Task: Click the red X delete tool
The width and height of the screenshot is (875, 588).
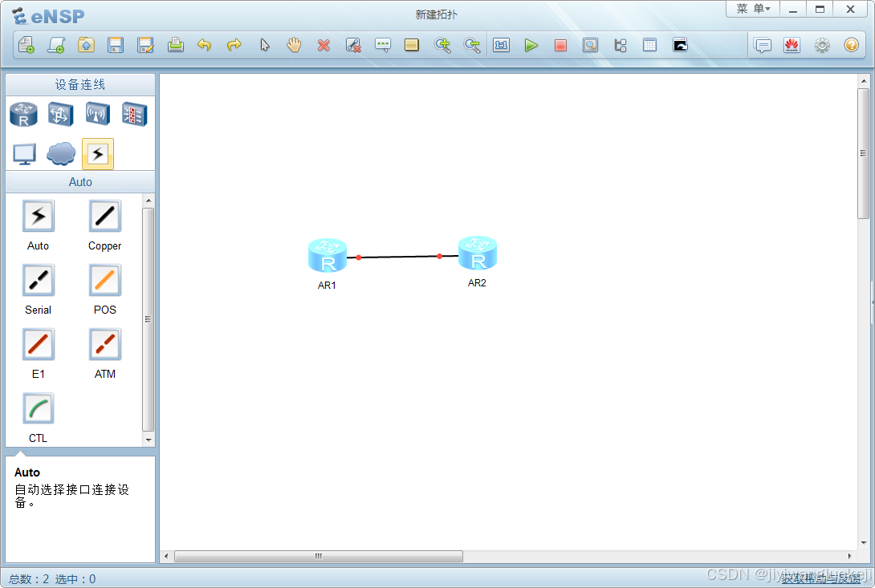Action: click(x=324, y=45)
